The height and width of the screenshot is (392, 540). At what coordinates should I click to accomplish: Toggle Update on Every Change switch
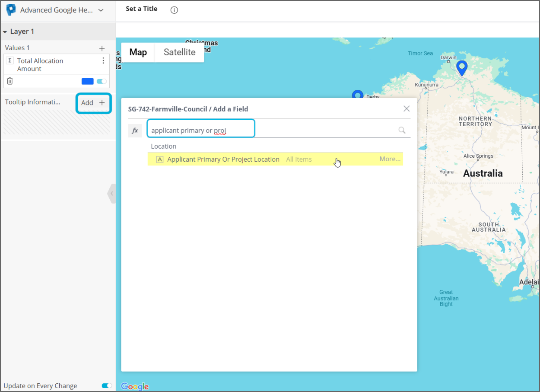coord(106,386)
